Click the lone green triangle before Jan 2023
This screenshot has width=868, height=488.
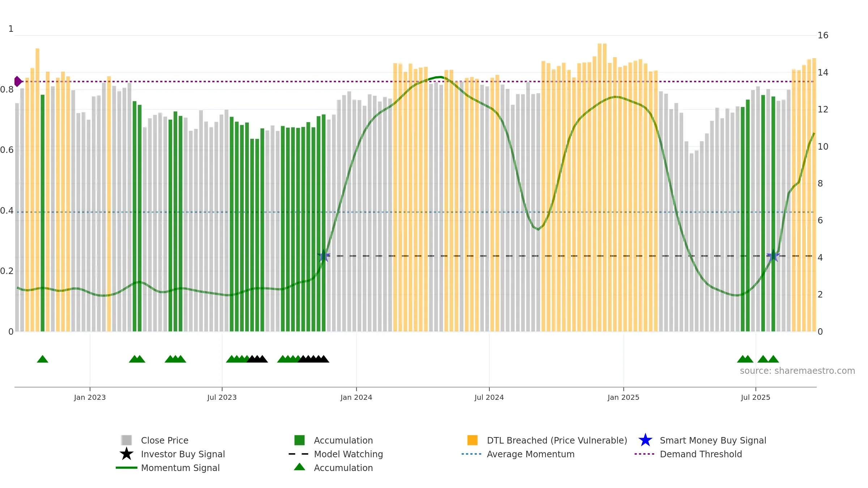(x=43, y=359)
